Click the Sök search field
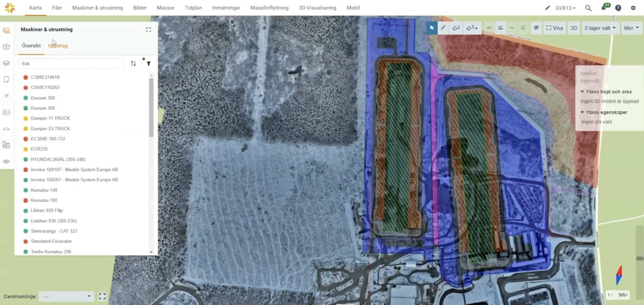 coord(71,63)
